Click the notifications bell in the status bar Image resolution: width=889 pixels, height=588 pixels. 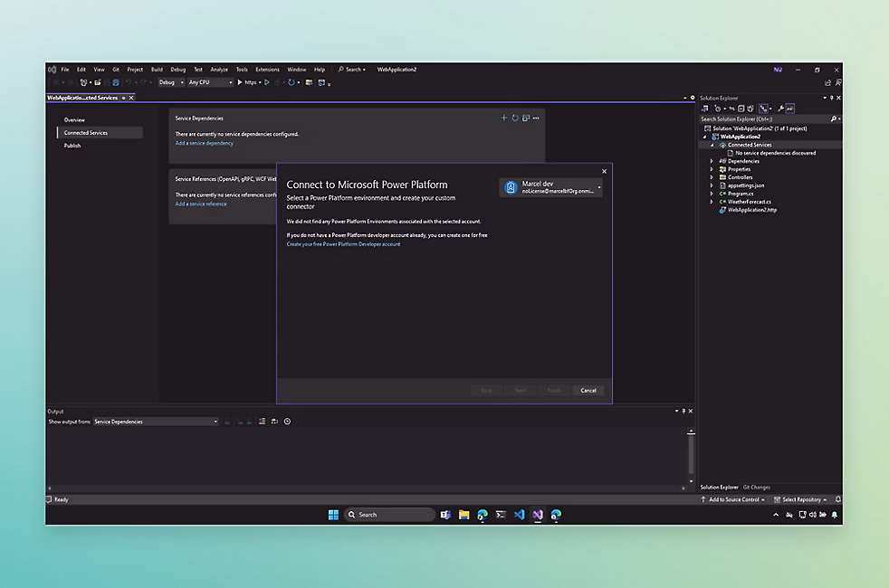click(x=838, y=499)
